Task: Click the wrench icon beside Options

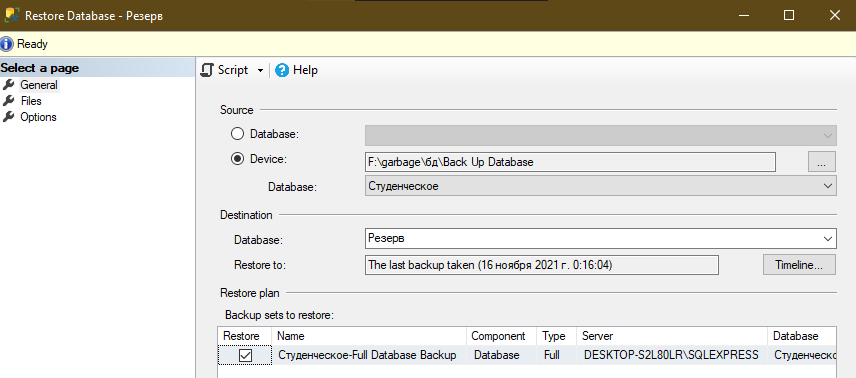Action: click(9, 117)
